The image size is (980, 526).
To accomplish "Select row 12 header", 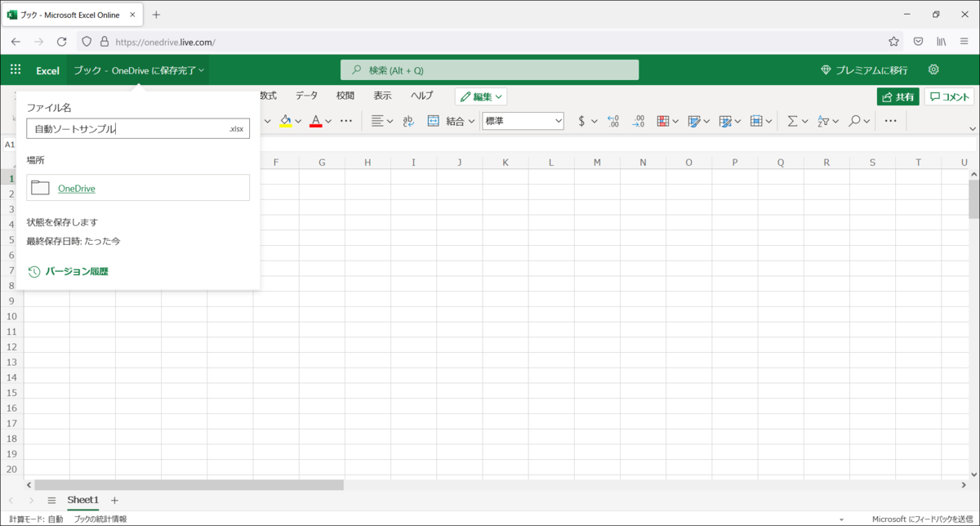I will coord(11,347).
